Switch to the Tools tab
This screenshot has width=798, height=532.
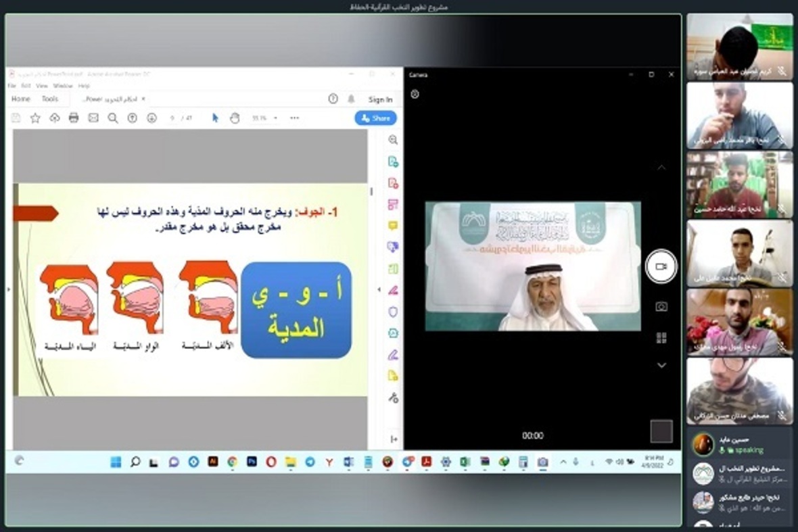(x=50, y=99)
